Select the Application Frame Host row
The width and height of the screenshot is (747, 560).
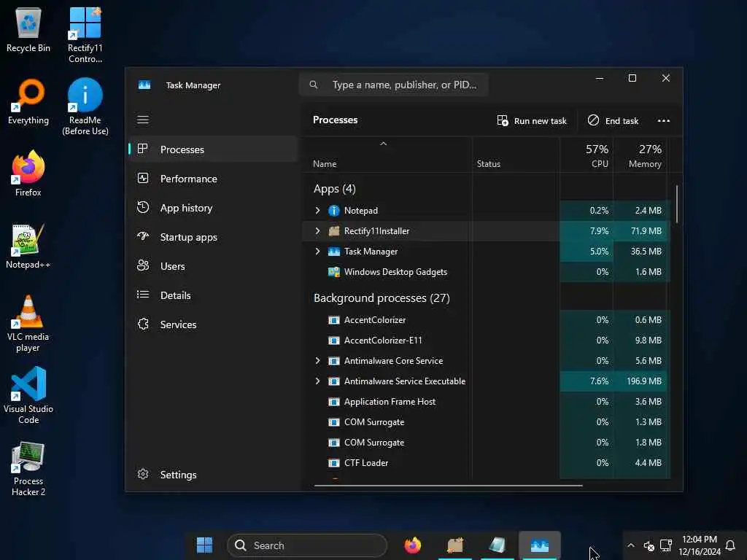click(486, 402)
